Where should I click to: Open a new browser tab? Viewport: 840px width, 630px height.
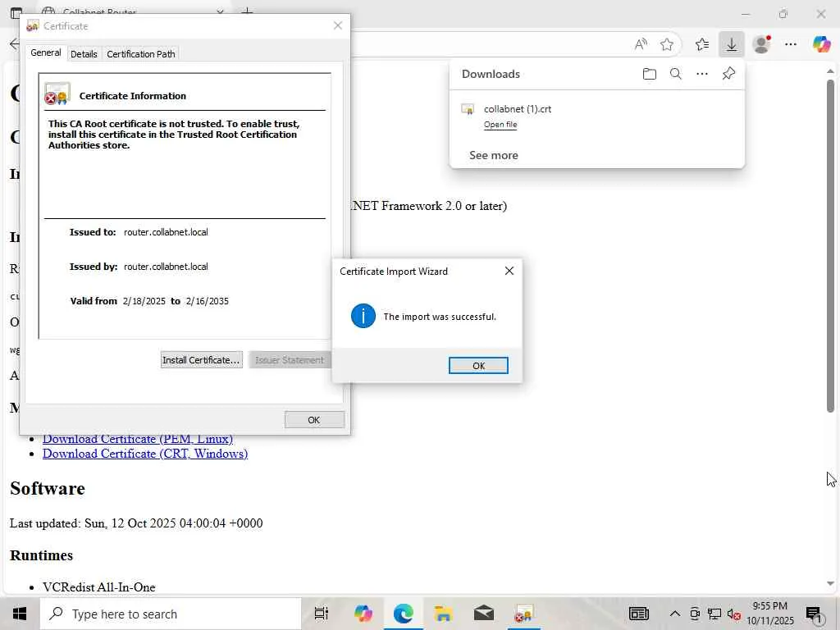coord(247,11)
